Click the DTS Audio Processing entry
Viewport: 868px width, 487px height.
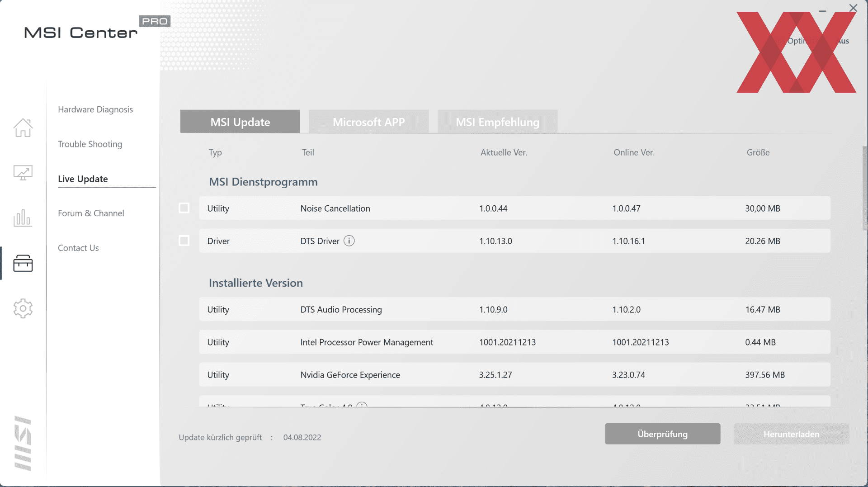341,310
